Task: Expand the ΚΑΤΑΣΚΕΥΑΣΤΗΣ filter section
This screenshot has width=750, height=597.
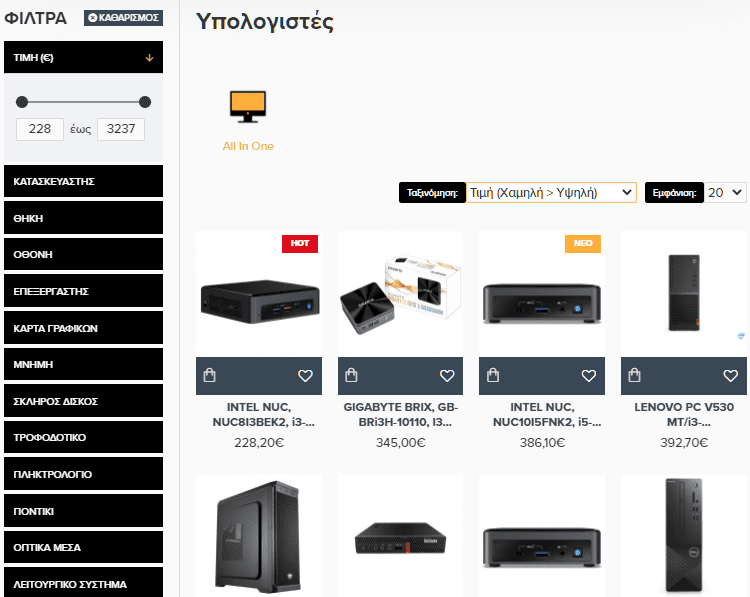Action: tap(83, 181)
